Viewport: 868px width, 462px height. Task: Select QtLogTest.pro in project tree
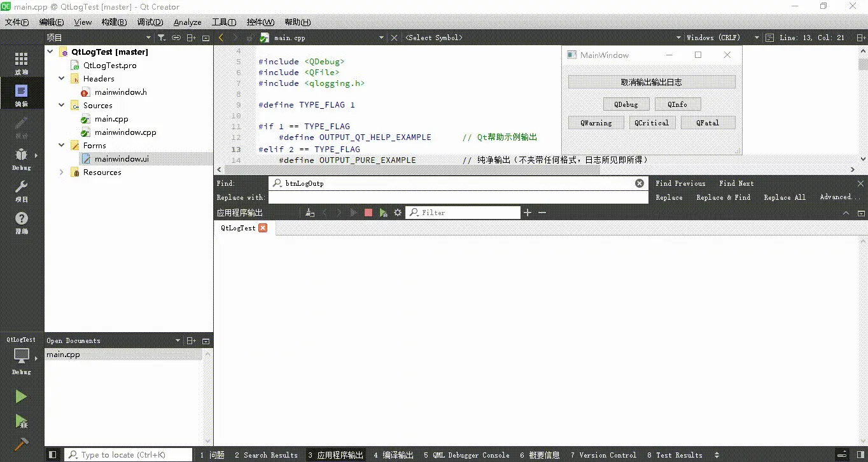(x=109, y=66)
